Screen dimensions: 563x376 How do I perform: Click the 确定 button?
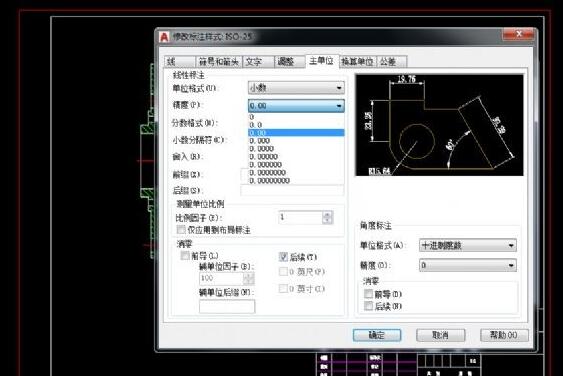tap(377, 335)
